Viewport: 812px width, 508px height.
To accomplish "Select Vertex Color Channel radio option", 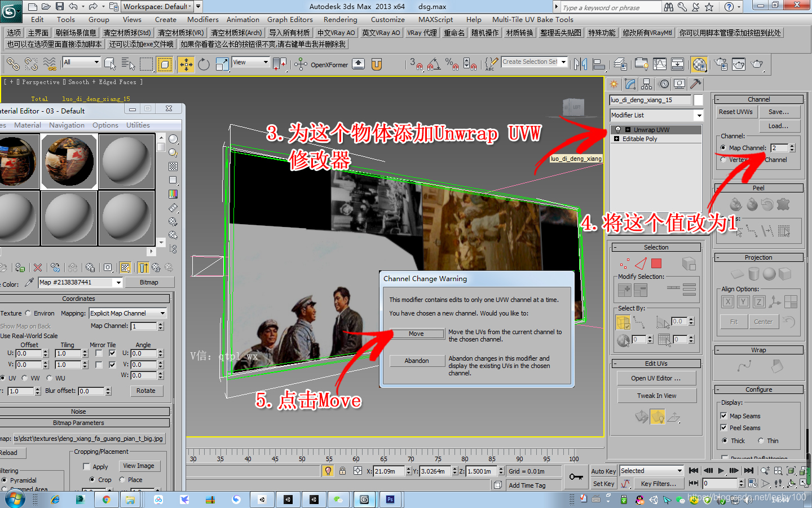I will click(x=723, y=160).
